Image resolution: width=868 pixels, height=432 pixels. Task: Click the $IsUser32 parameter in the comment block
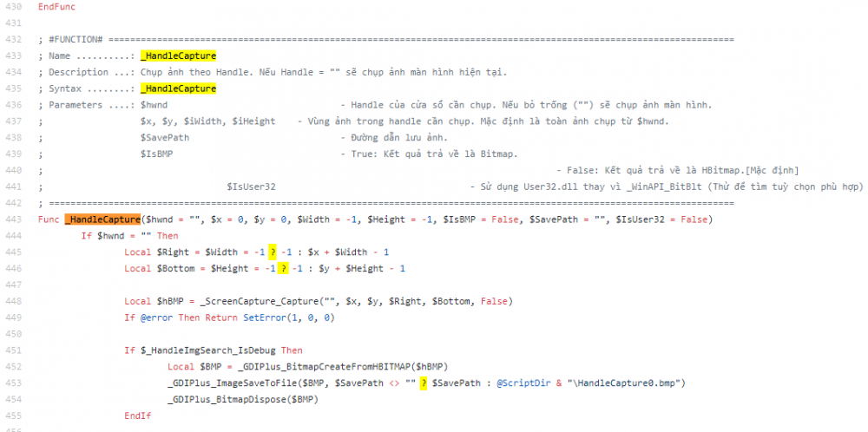[252, 187]
